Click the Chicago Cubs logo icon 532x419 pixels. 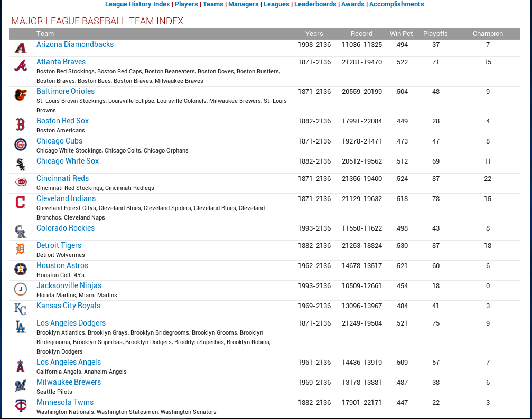click(x=20, y=145)
